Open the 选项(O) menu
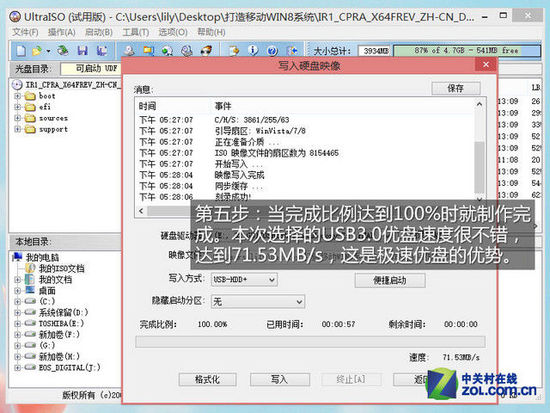The height and width of the screenshot is (413, 550). tap(173, 32)
